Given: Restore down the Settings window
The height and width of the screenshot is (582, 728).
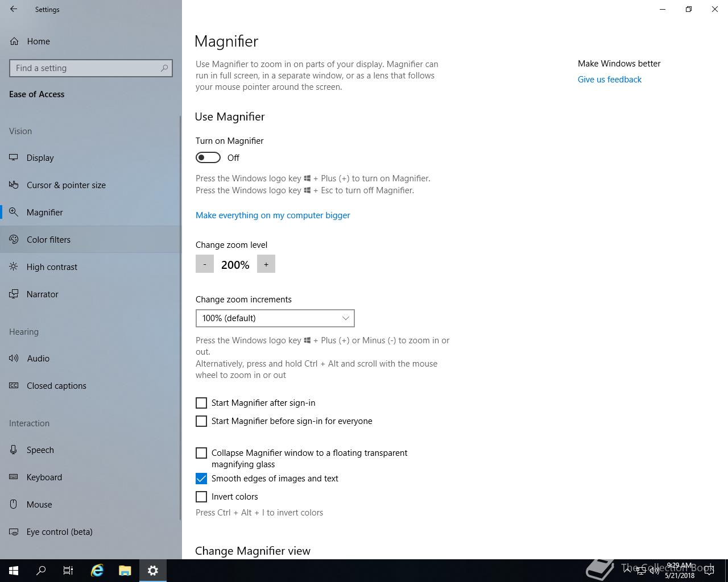Looking at the screenshot, I should pyautogui.click(x=689, y=9).
